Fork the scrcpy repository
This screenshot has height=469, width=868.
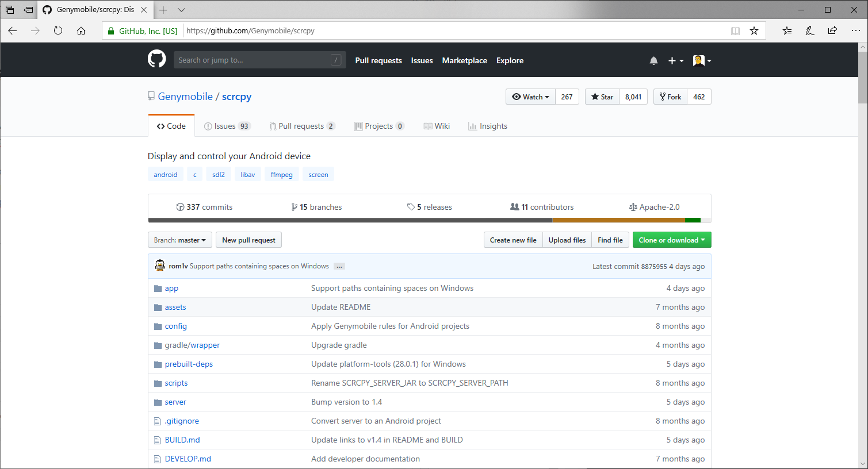click(x=670, y=97)
